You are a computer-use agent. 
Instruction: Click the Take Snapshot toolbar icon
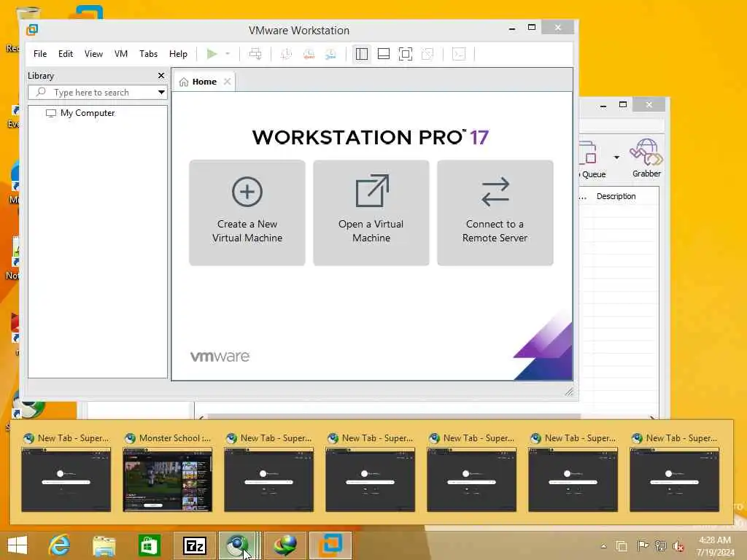pyautogui.click(x=286, y=54)
